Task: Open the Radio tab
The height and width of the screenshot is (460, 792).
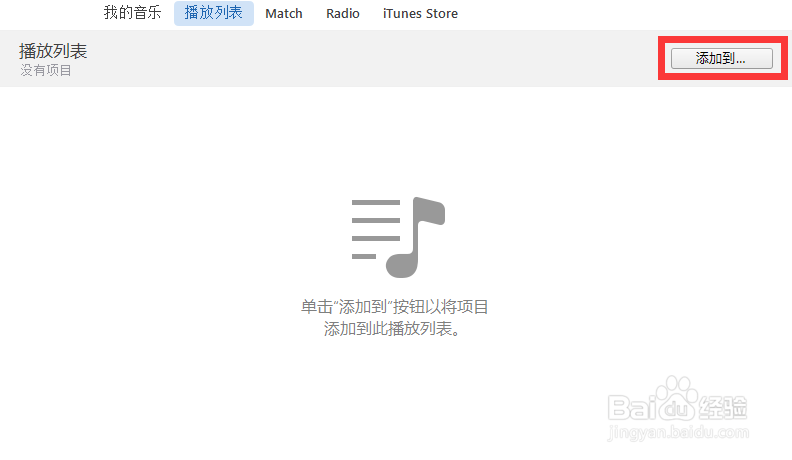Action: point(342,14)
